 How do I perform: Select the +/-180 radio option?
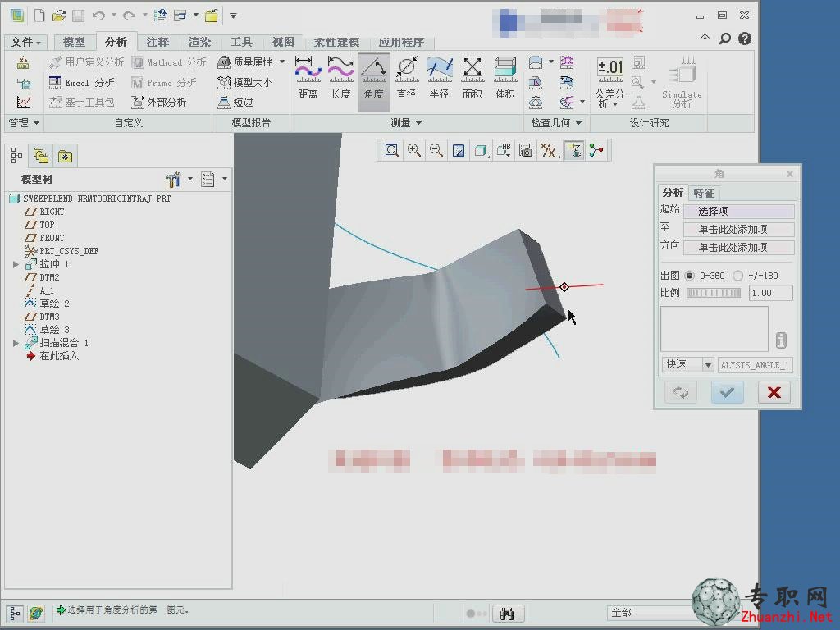pos(737,276)
